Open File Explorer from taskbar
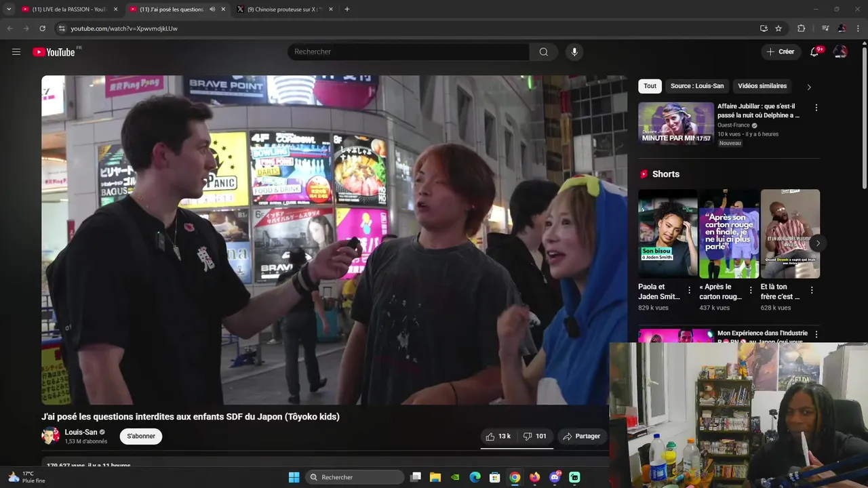Image resolution: width=868 pixels, height=488 pixels. tap(435, 477)
